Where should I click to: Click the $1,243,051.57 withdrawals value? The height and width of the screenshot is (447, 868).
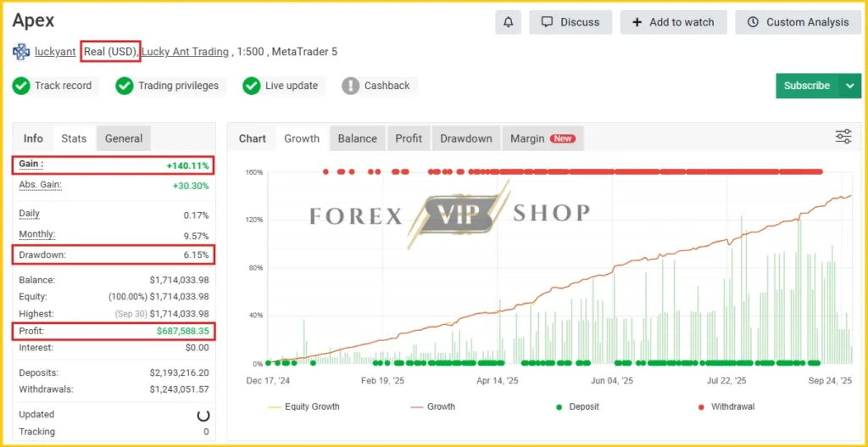point(180,390)
